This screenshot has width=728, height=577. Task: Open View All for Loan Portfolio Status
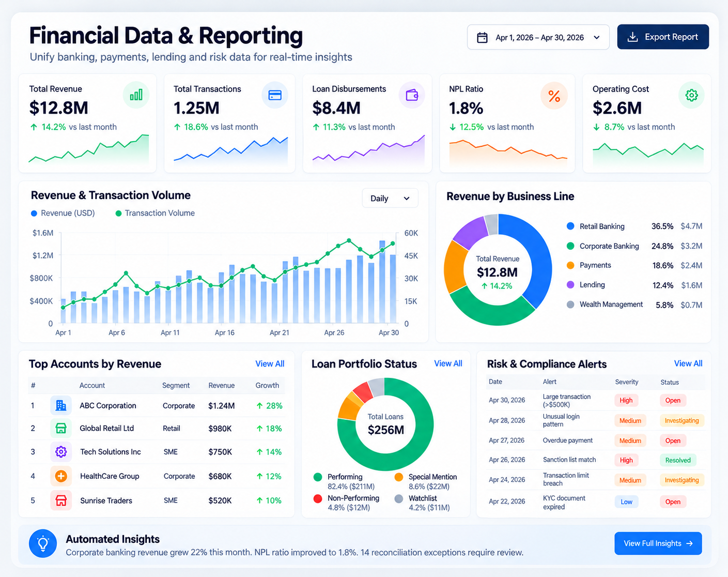coord(448,363)
